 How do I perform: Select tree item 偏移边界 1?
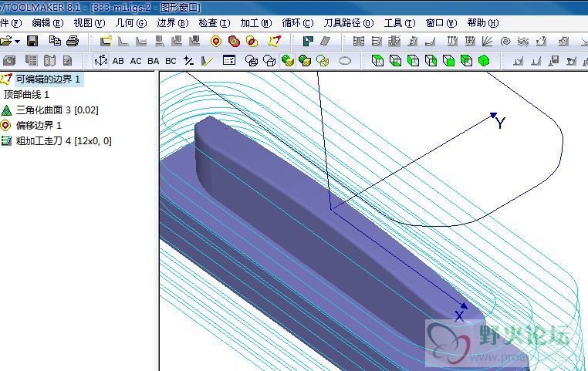pos(39,125)
